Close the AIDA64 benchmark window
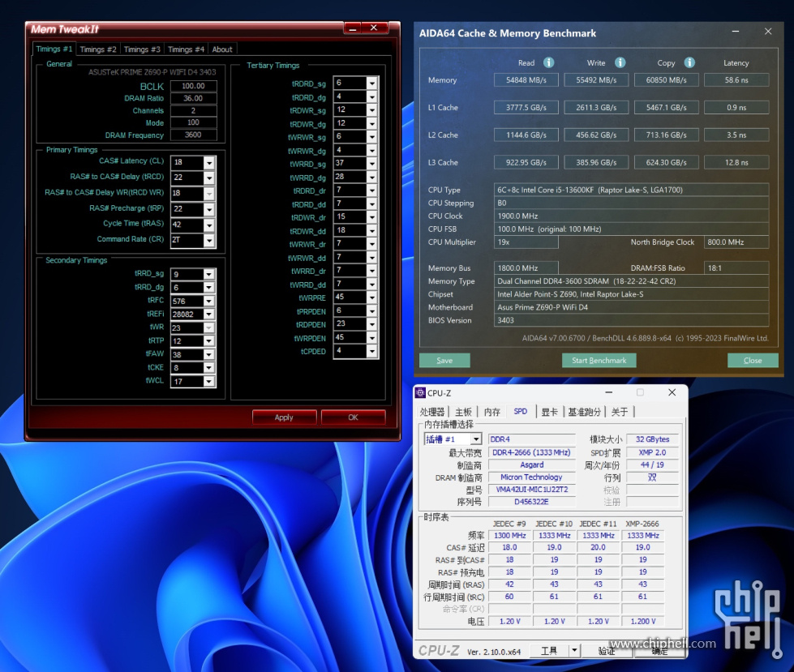Viewport: 794px width, 672px height. tap(768, 32)
